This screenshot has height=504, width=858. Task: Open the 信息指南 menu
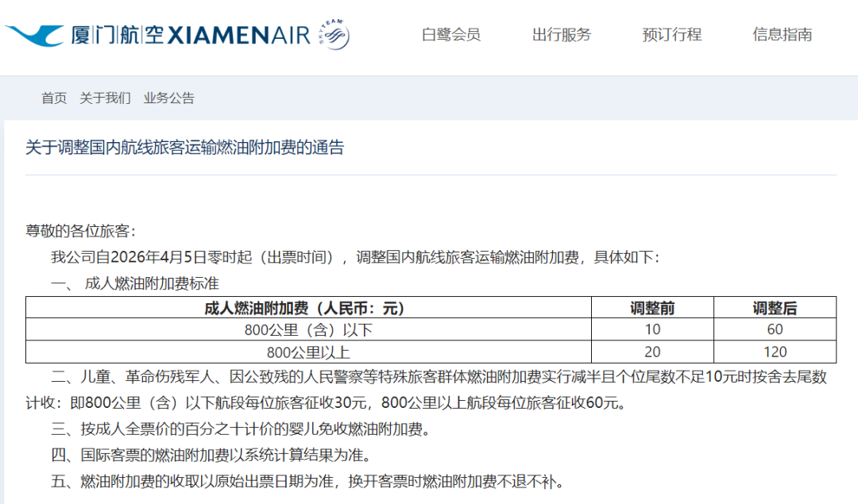(782, 34)
